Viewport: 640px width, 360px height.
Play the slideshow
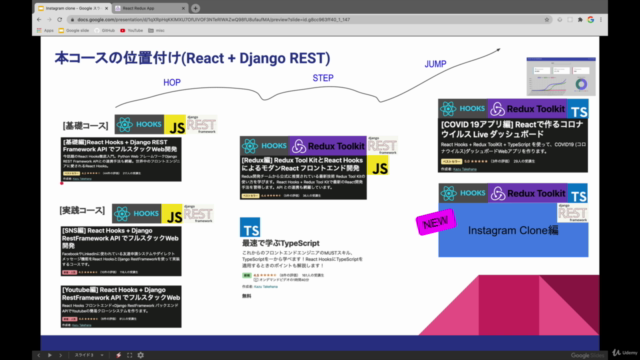[50, 355]
